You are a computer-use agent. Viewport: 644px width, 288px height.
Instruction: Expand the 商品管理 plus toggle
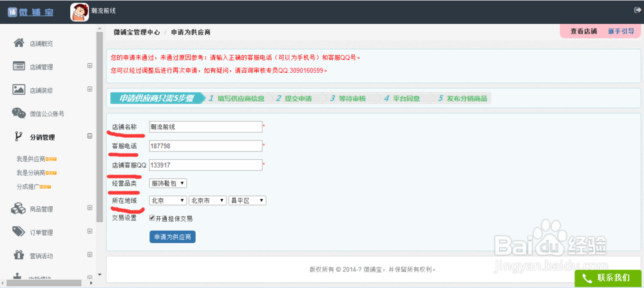coord(90,207)
